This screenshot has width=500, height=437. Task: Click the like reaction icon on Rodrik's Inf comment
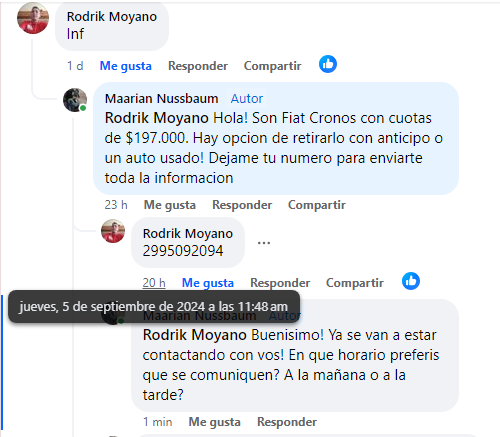tap(328, 64)
